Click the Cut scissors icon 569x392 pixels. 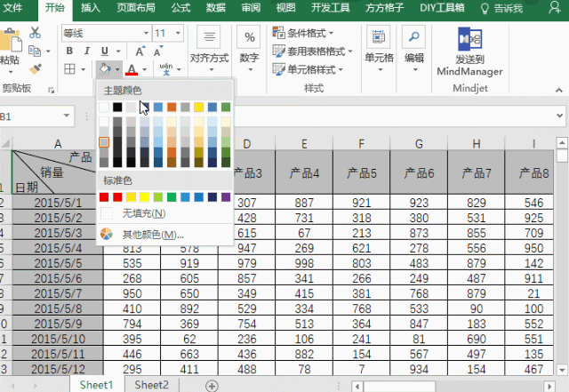[36, 33]
